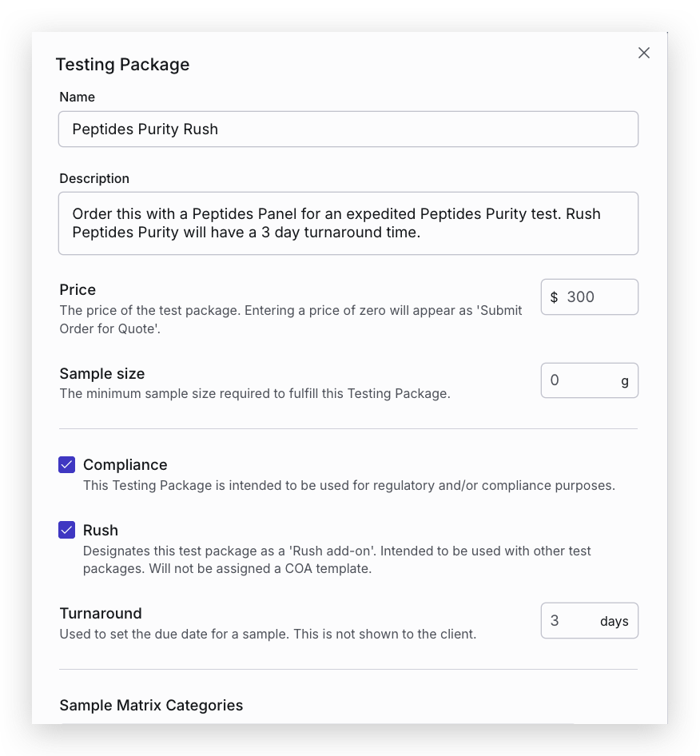
Task: Click the Name field label
Action: (x=78, y=97)
